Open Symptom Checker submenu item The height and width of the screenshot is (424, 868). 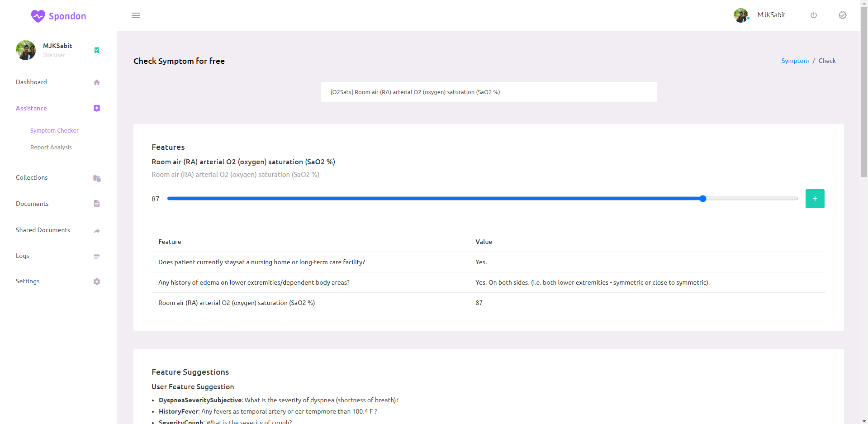tap(54, 130)
